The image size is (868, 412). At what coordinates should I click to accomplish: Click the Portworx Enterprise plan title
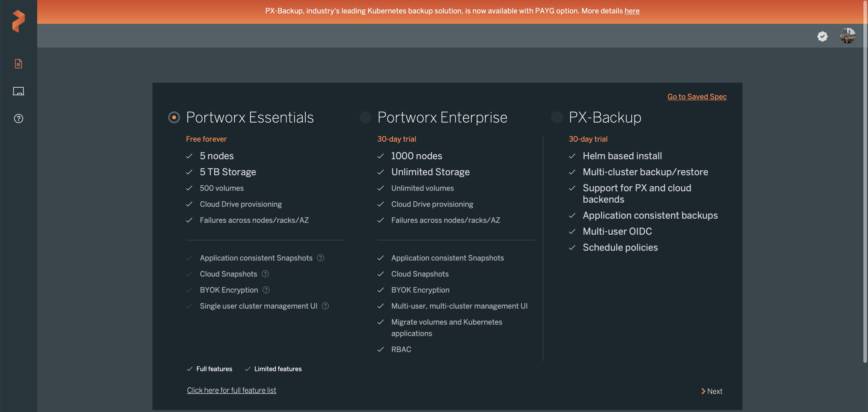pyautogui.click(x=442, y=117)
